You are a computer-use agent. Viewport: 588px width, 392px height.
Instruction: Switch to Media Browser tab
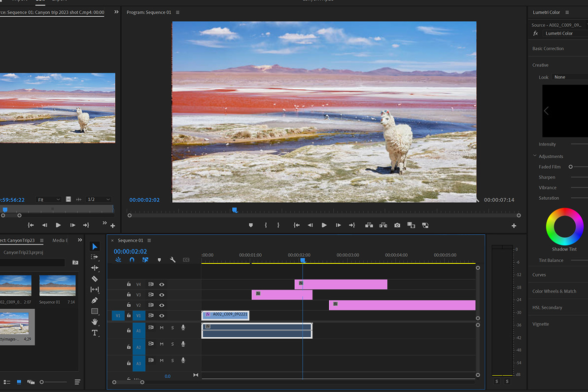click(60, 241)
